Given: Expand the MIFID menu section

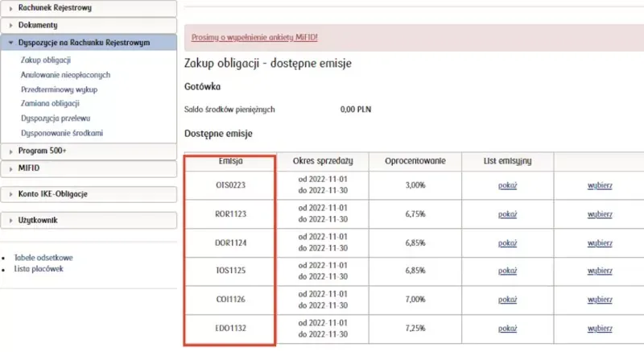Looking at the screenshot, I should (29, 168).
